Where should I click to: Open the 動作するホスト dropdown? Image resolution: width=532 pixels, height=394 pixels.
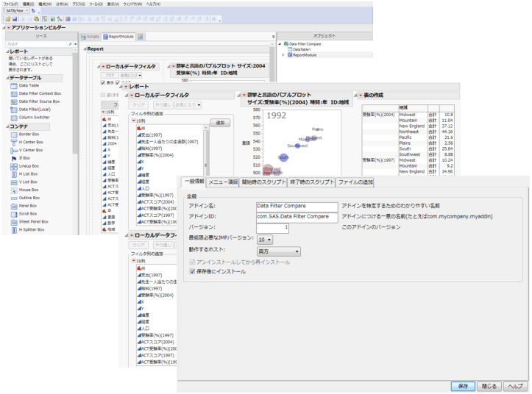click(x=279, y=251)
